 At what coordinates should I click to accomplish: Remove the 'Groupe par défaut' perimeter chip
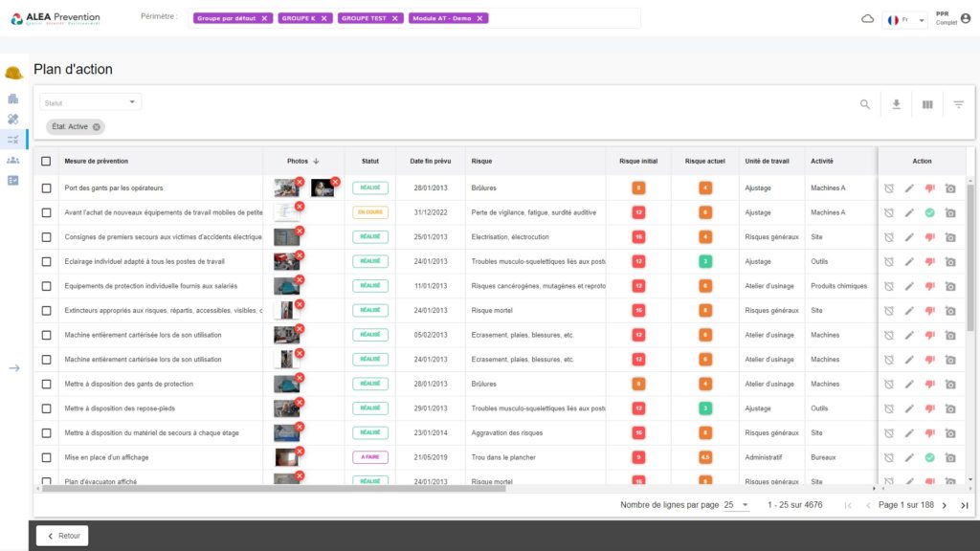tap(264, 18)
